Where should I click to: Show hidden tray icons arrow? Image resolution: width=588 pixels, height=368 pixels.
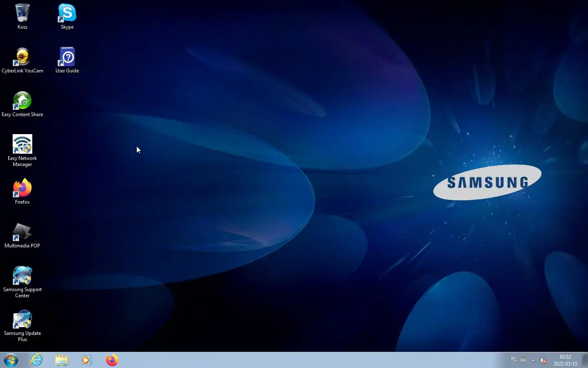click(x=533, y=360)
